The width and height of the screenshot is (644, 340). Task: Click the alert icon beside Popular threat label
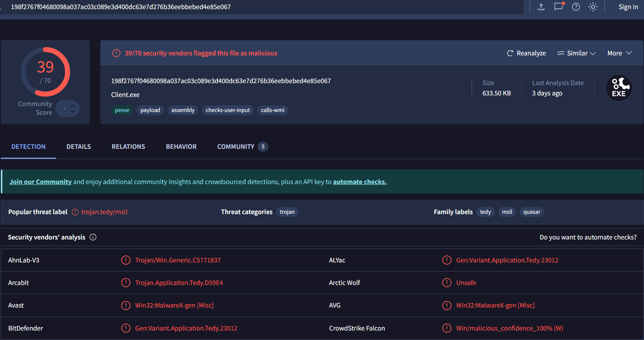coord(75,212)
